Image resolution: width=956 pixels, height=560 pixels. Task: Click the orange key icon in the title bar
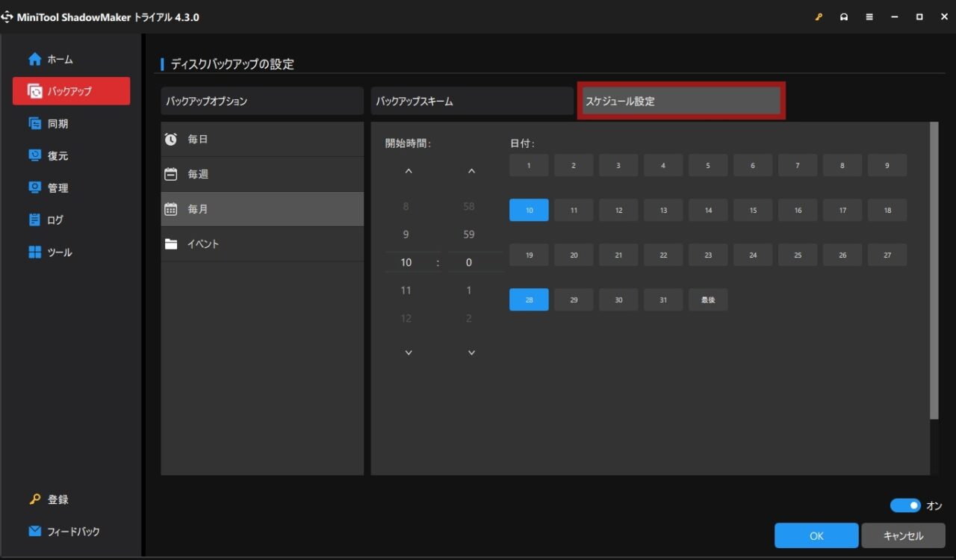pyautogui.click(x=819, y=17)
